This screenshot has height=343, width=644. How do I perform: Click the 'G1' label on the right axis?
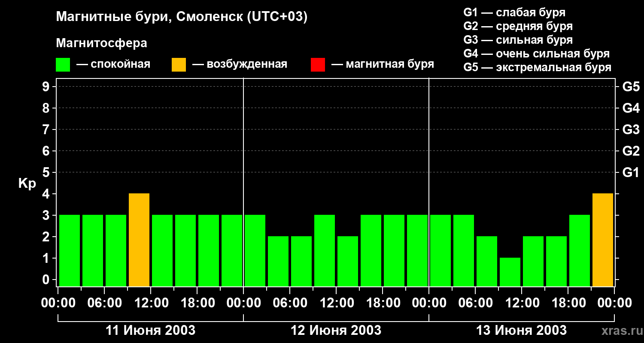coord(631,172)
